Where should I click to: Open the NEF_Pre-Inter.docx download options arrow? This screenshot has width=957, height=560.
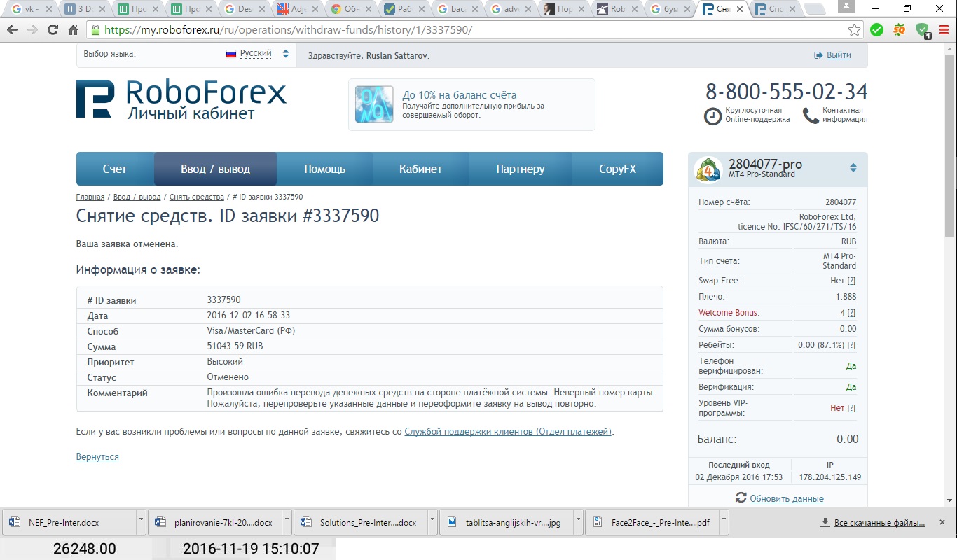141,521
